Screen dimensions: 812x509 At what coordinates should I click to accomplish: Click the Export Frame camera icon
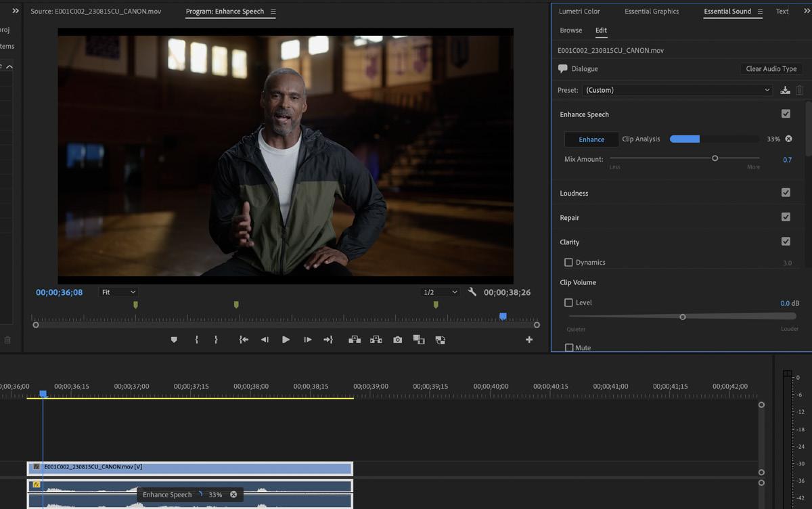398,340
